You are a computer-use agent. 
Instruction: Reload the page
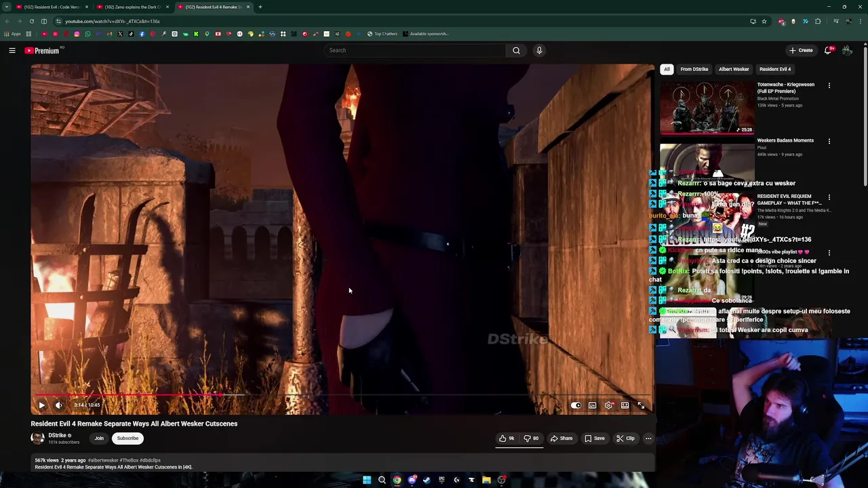[31, 21]
